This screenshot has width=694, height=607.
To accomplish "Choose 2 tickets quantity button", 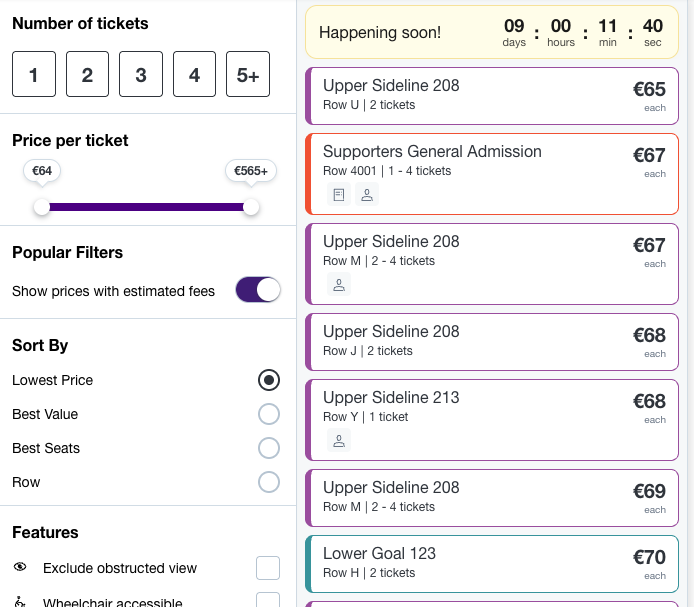I will [x=87, y=74].
